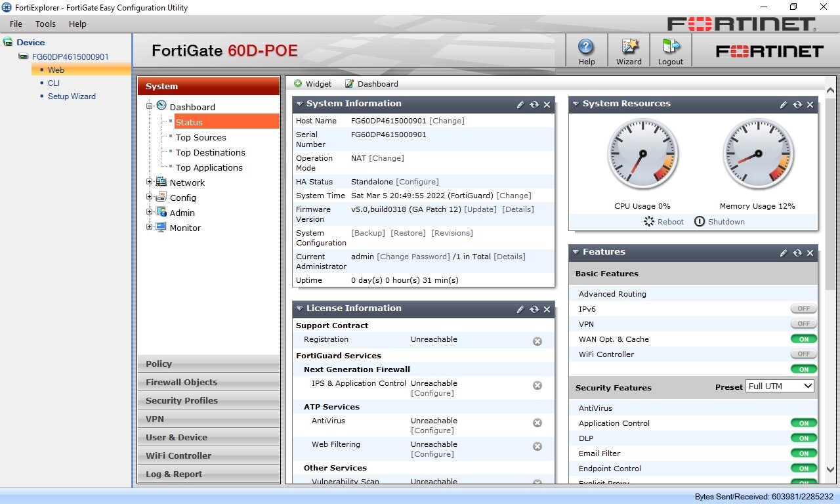The image size is (840, 504).
Task: Edit the System Information widget (pencil icon)
Action: point(520,104)
